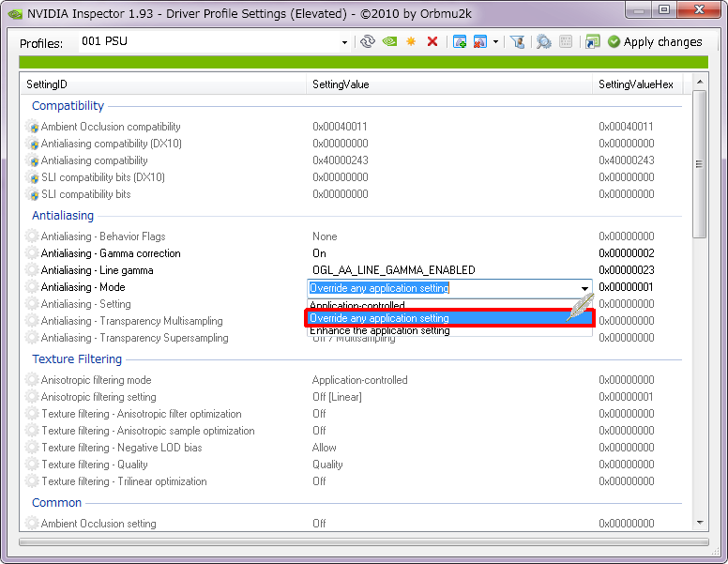Open the Profiles dropdown arrow
Viewport: 728px width, 564px height.
(x=344, y=42)
